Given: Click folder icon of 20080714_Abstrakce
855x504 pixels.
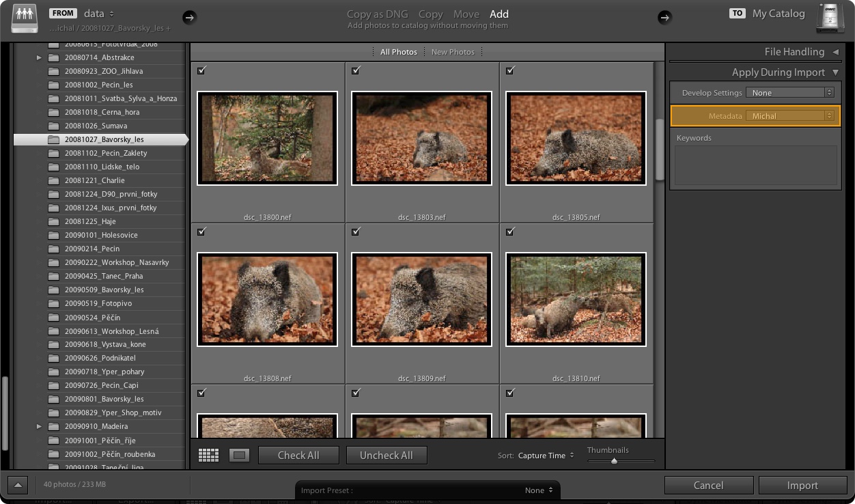Looking at the screenshot, I should click(x=53, y=57).
